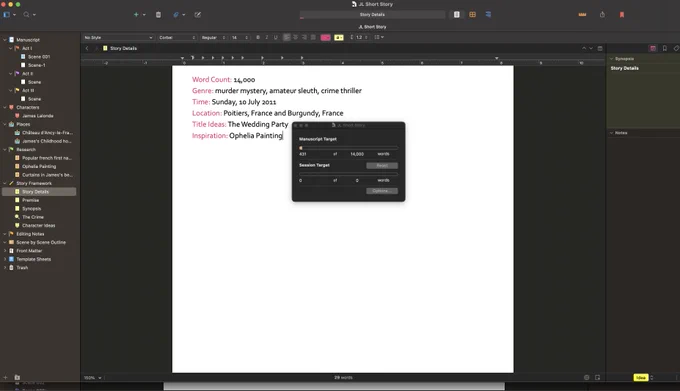
Task: Click the Trash toolbar icon
Action: click(x=158, y=15)
